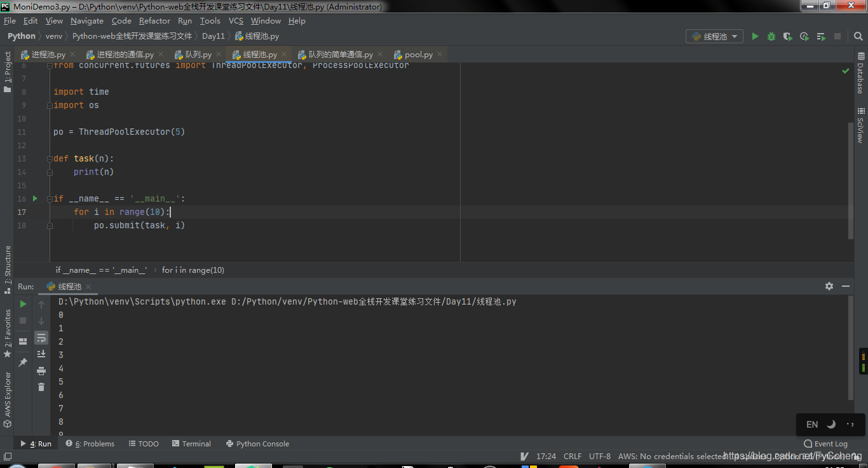The height and width of the screenshot is (468, 868).
Task: Click the Day11 breadcrumb in navigation bar
Action: click(x=214, y=36)
